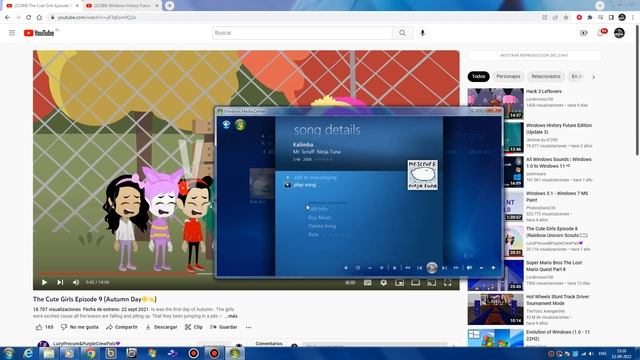
Task: Open All Windows Sounds video
Action: 559,162
